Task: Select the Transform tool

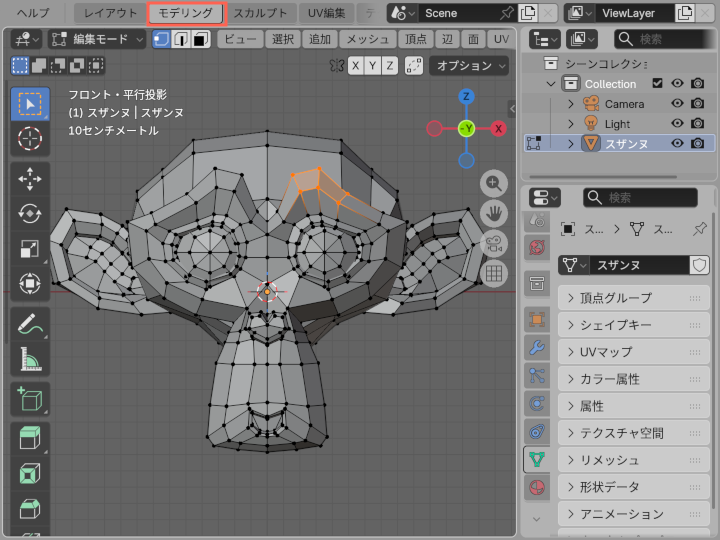Action: [30, 283]
